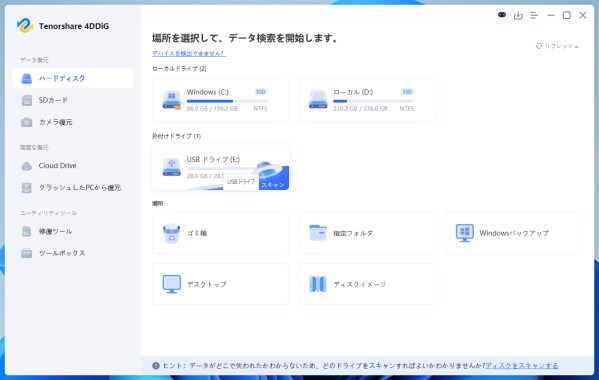
Task: Open 修復ツール in the sidebar
Action: pyautogui.click(x=73, y=231)
